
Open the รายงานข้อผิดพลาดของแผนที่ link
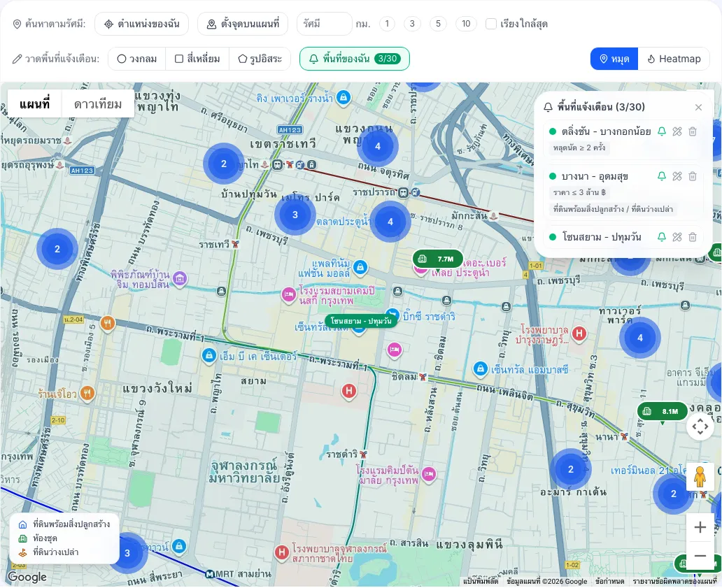tap(674, 582)
